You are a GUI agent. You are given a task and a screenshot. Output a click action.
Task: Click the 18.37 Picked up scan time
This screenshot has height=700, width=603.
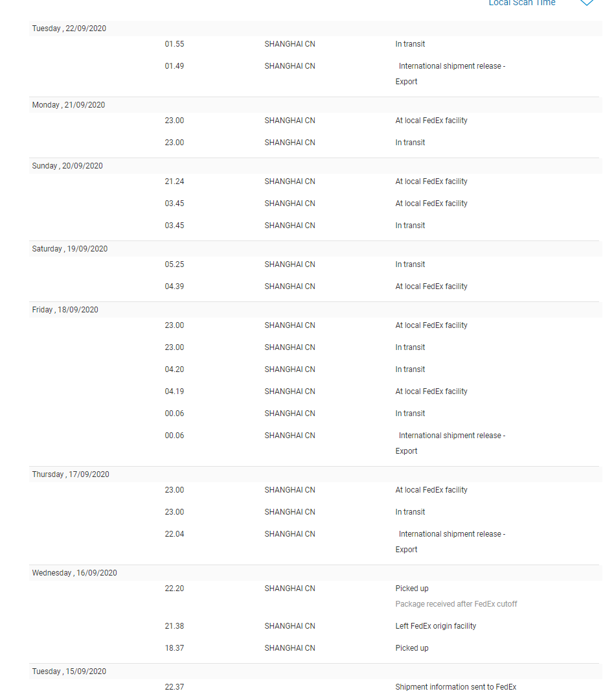(174, 648)
